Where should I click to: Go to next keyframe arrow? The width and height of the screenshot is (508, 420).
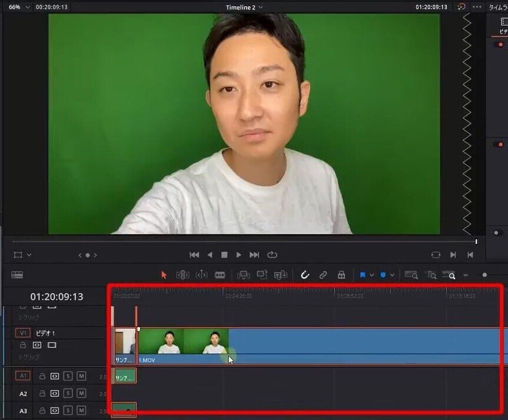[x=95, y=255]
